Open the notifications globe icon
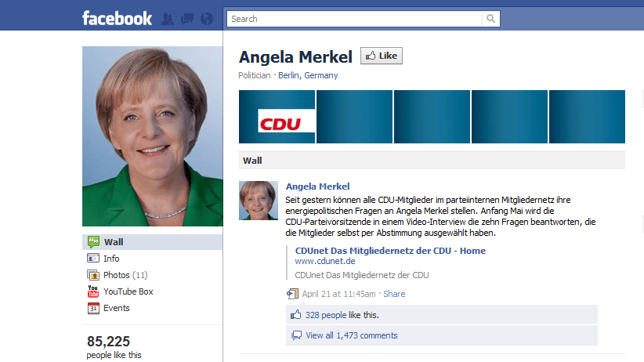Viewport: 644px width, 362px height. [x=207, y=19]
